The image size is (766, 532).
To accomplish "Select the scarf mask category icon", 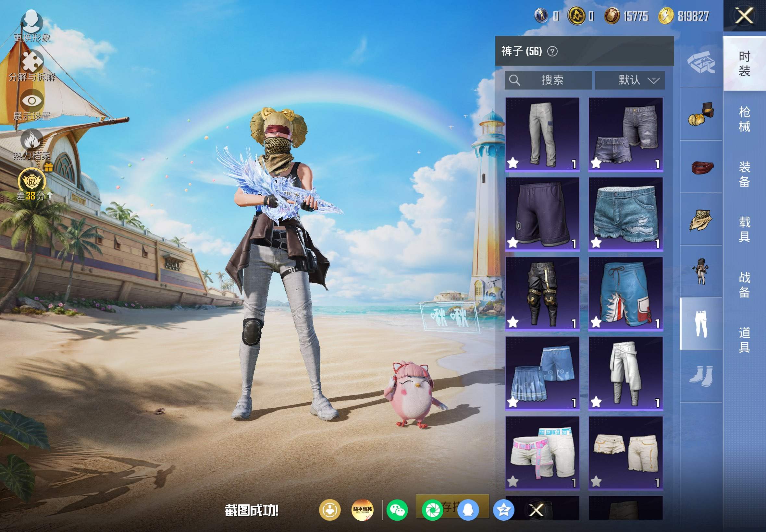I will coord(701,220).
